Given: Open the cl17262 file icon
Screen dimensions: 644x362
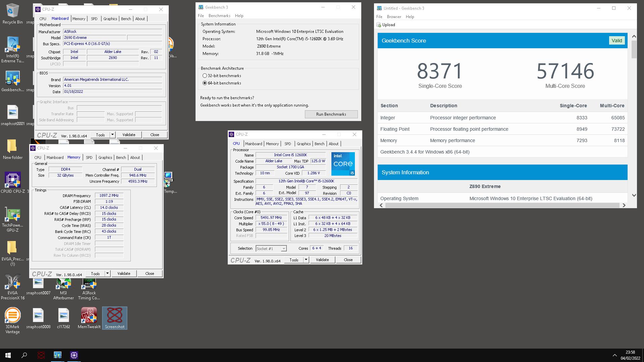Looking at the screenshot, I should click(63, 318).
